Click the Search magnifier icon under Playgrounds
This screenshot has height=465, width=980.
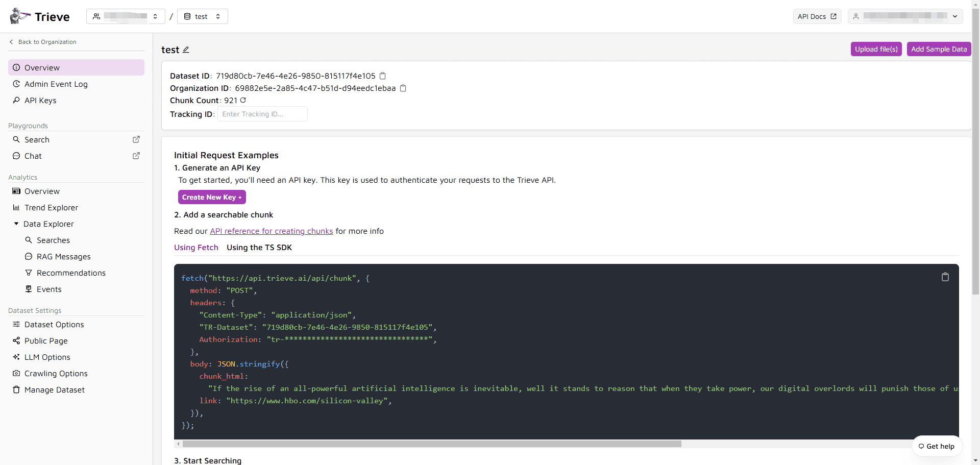pyautogui.click(x=16, y=139)
